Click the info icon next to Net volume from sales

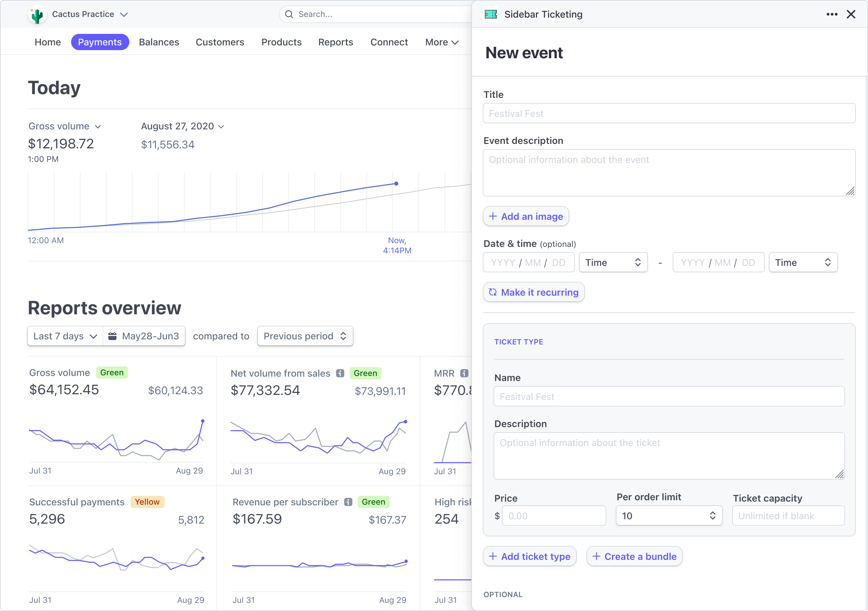tap(340, 373)
